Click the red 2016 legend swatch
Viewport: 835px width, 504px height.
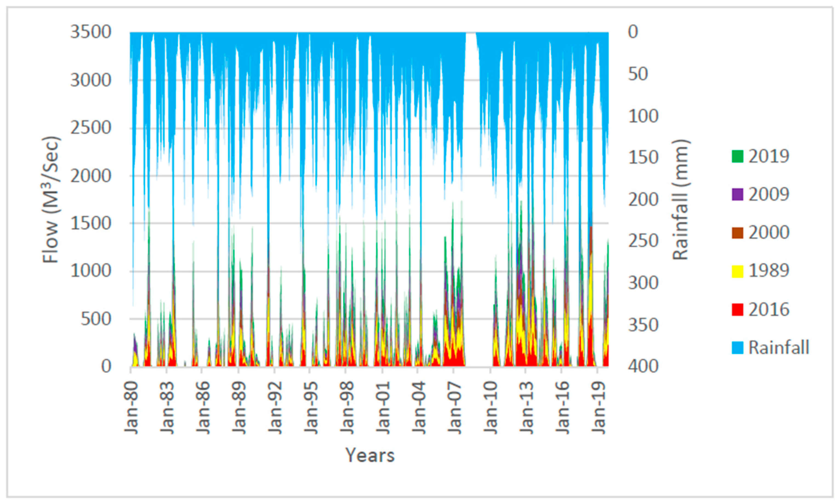[x=737, y=310]
